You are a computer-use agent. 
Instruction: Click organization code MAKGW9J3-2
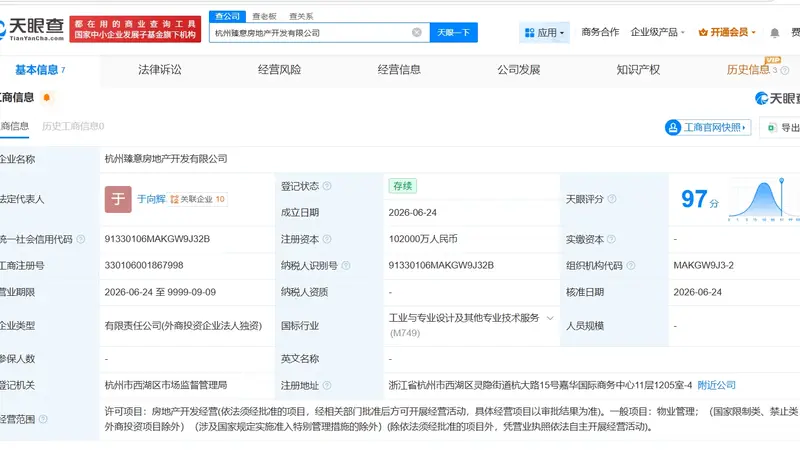point(704,265)
